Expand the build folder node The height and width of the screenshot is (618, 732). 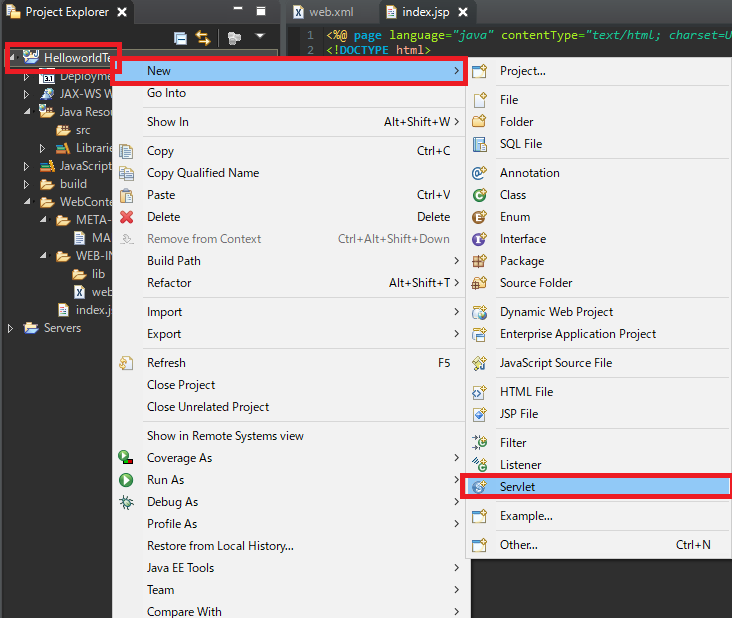[26, 184]
